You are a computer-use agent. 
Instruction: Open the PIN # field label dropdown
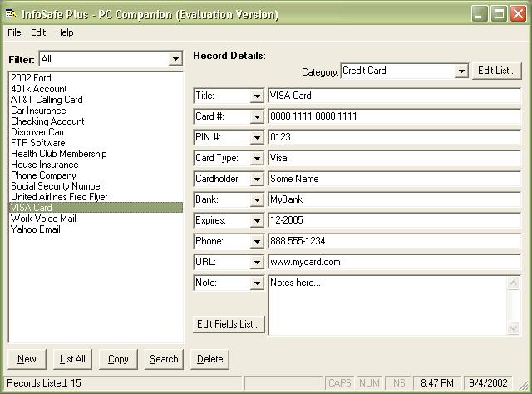point(257,137)
